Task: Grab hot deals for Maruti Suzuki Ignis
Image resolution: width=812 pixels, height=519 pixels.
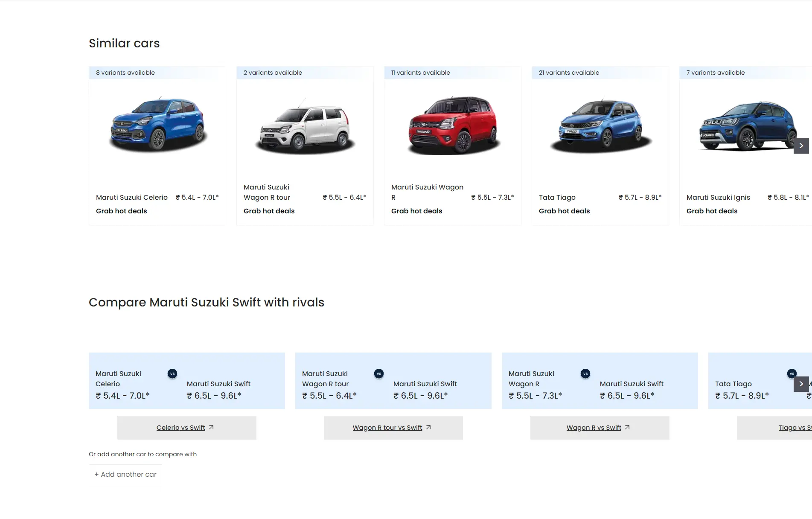Action: 712,211
